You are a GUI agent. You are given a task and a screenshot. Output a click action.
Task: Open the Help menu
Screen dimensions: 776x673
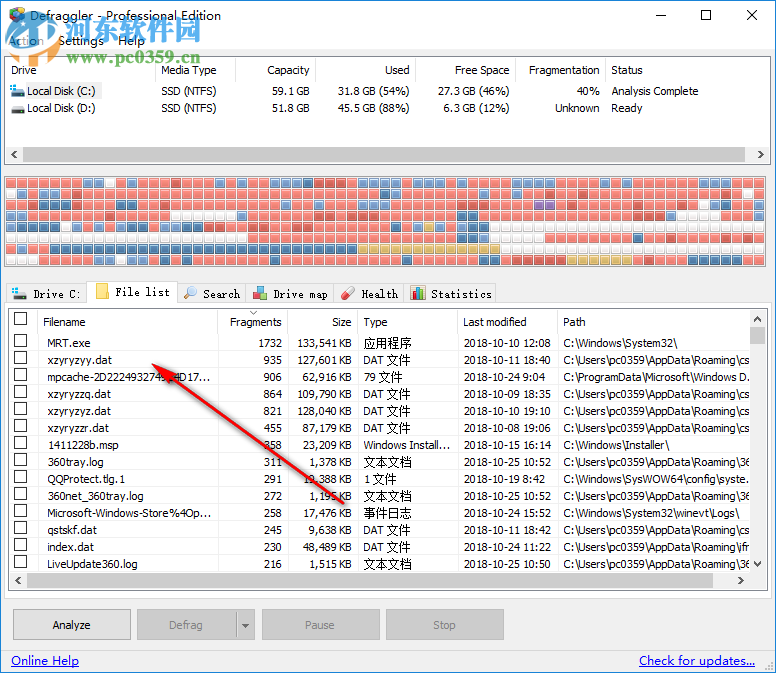point(131,41)
